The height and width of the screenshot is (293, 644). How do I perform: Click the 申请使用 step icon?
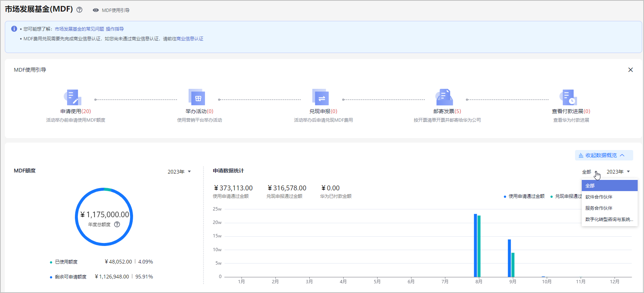pyautogui.click(x=73, y=98)
